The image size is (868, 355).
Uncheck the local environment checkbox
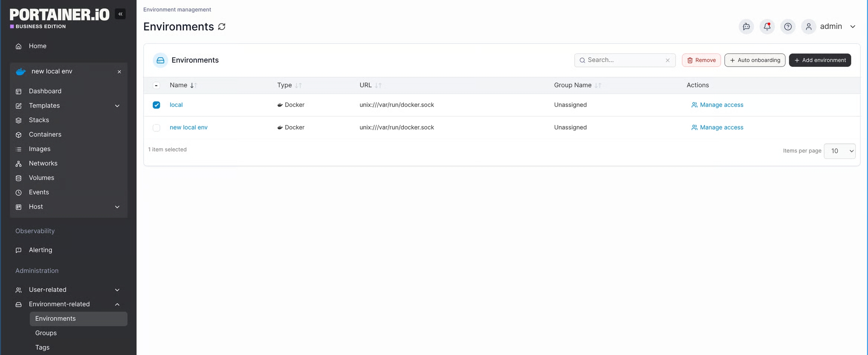point(156,105)
